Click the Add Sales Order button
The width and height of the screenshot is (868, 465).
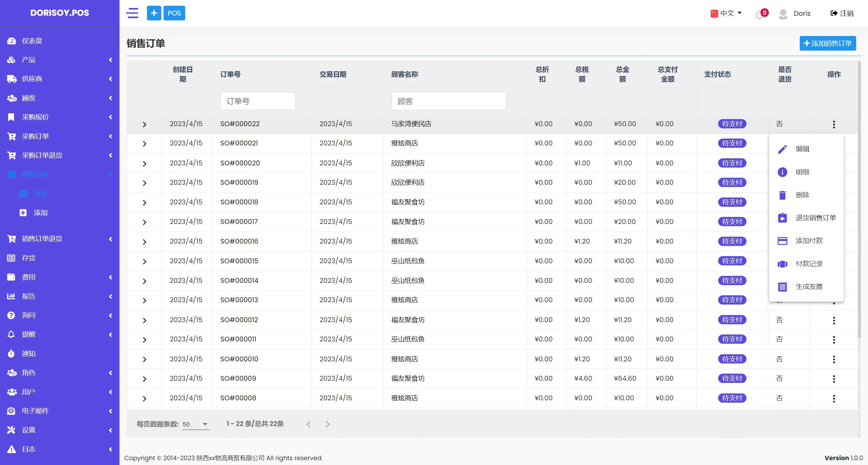pyautogui.click(x=827, y=43)
